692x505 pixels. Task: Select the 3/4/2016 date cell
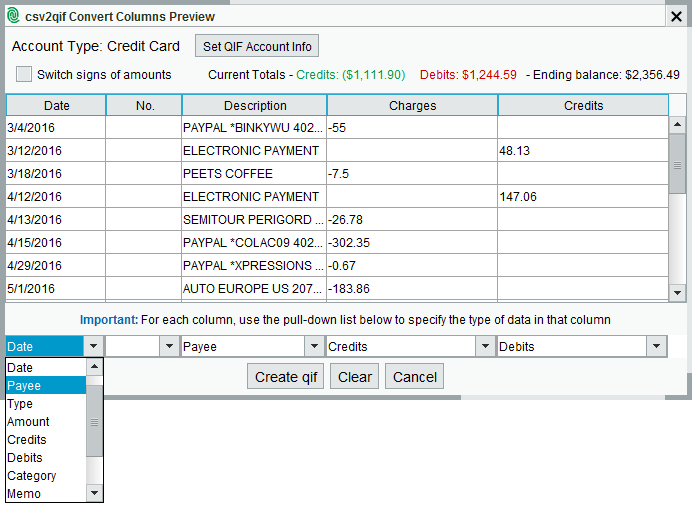tap(56, 128)
